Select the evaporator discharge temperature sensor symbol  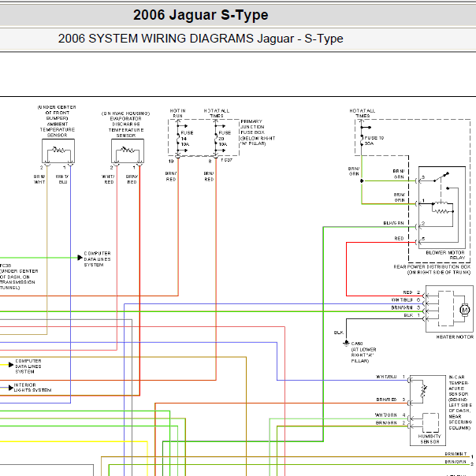pos(128,151)
